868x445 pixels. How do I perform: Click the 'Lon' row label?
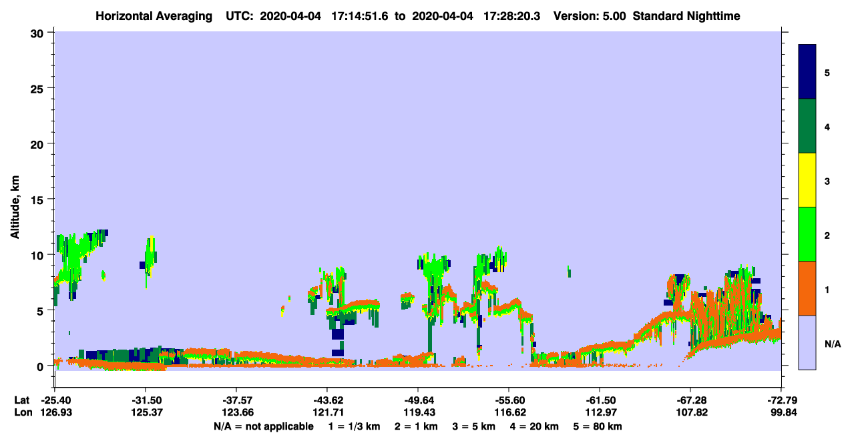click(x=22, y=413)
